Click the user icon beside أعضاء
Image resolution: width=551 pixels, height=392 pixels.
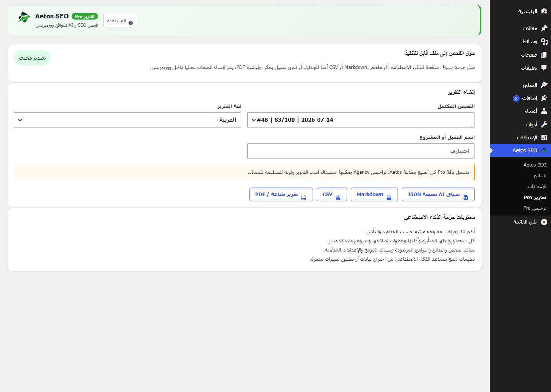pyautogui.click(x=544, y=111)
